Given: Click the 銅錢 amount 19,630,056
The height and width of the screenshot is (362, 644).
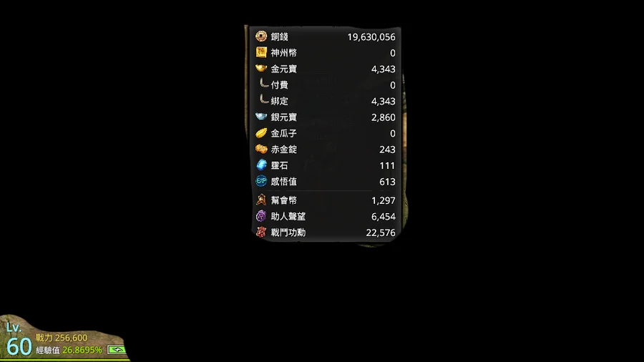Looking at the screenshot, I should click(371, 37).
